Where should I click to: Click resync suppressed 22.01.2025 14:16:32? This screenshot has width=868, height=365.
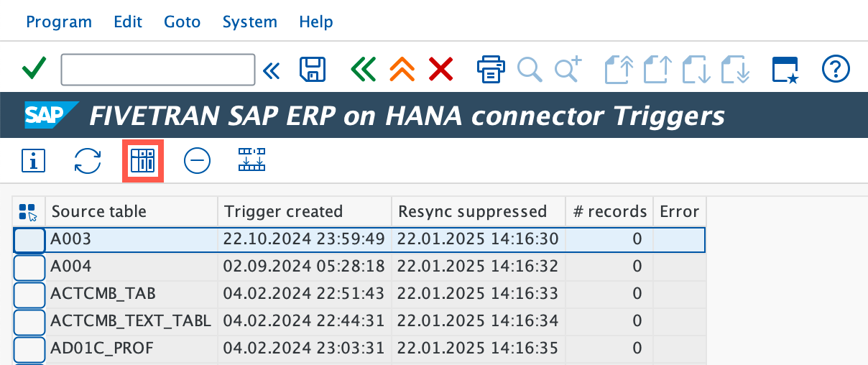coord(479,267)
